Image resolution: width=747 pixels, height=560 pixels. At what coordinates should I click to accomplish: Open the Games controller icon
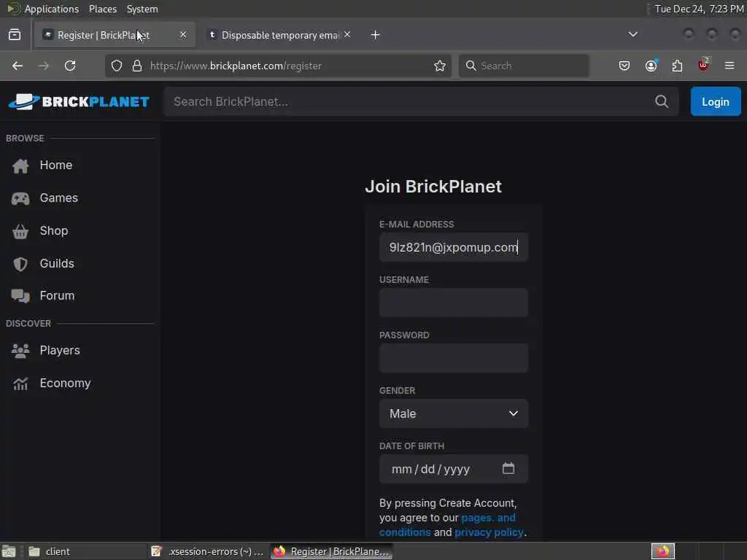coord(20,198)
